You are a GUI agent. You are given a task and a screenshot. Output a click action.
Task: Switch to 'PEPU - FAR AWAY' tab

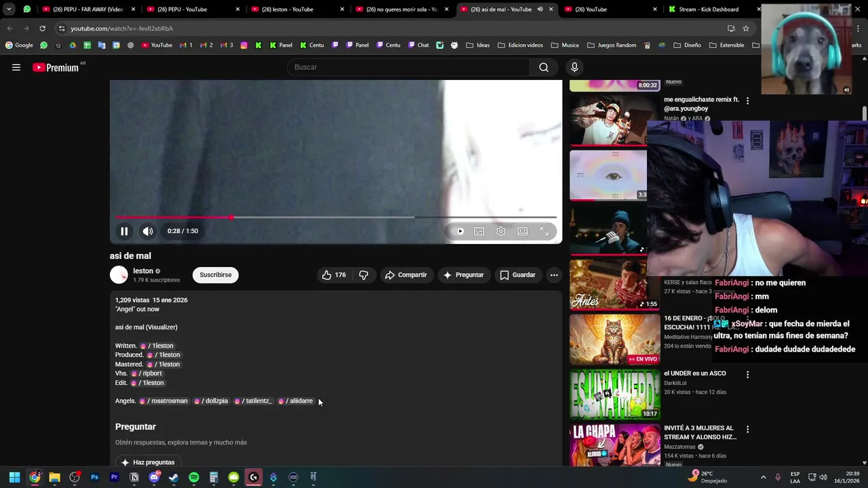88,9
